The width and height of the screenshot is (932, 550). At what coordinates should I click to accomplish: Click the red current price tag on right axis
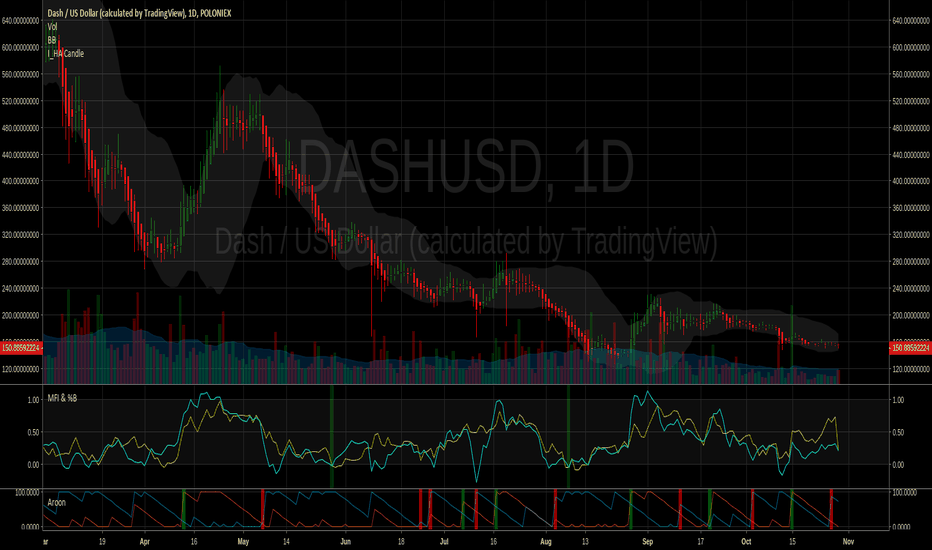point(909,348)
